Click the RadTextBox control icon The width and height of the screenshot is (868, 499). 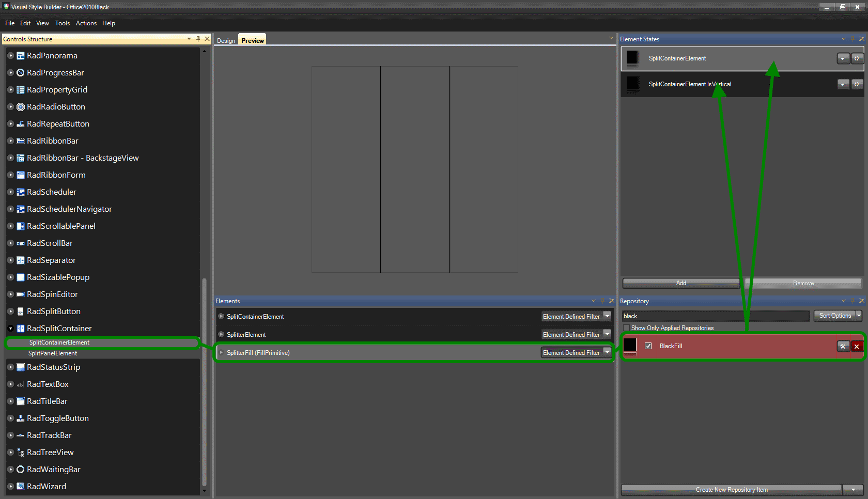tap(21, 384)
